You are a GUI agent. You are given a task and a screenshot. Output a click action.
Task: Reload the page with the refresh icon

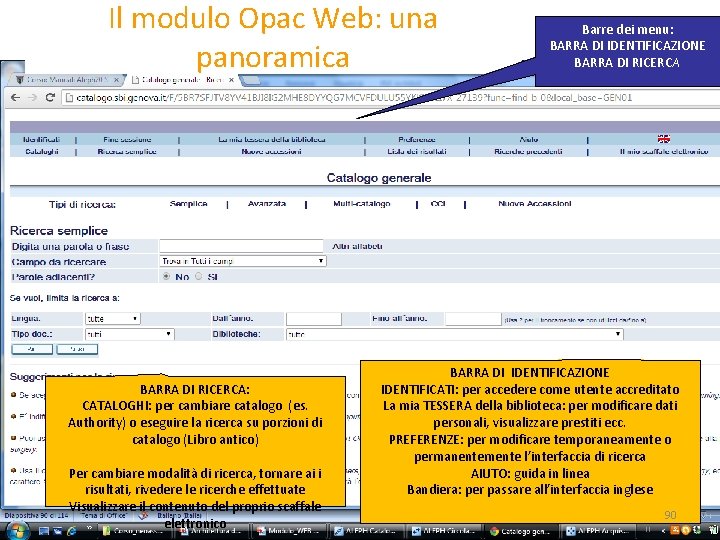tap(50, 97)
